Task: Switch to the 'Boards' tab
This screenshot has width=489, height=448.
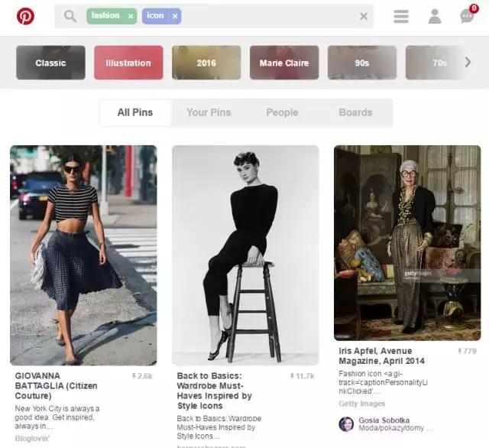Action: (x=355, y=112)
